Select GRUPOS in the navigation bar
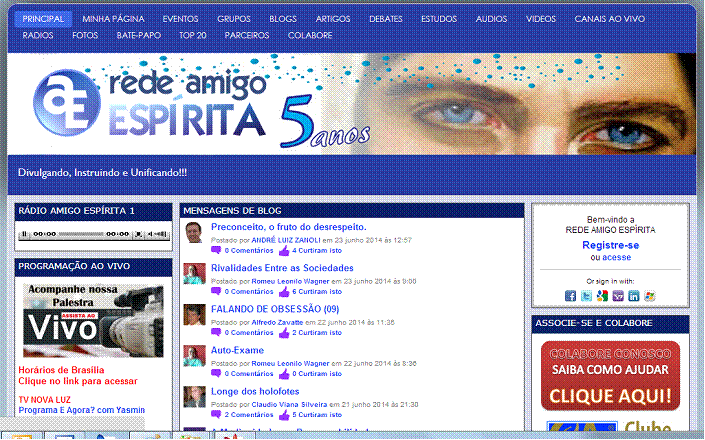705x440 pixels. pyautogui.click(x=234, y=19)
